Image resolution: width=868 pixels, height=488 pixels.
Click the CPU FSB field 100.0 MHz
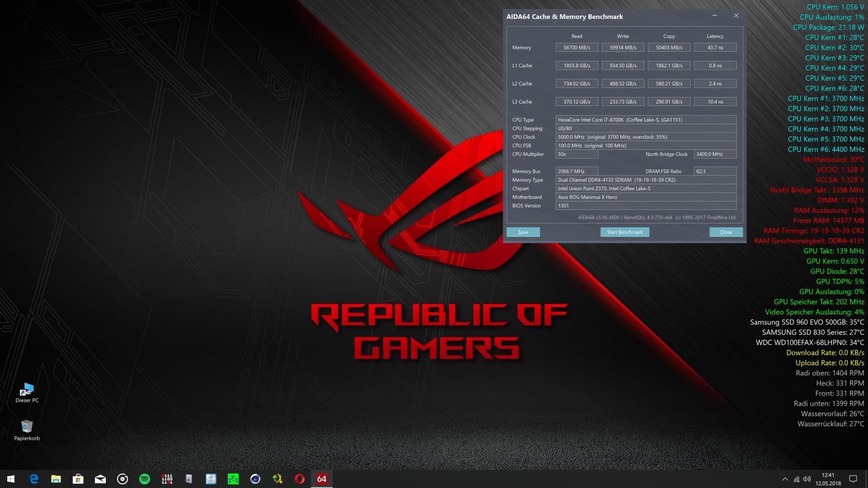[x=646, y=146]
